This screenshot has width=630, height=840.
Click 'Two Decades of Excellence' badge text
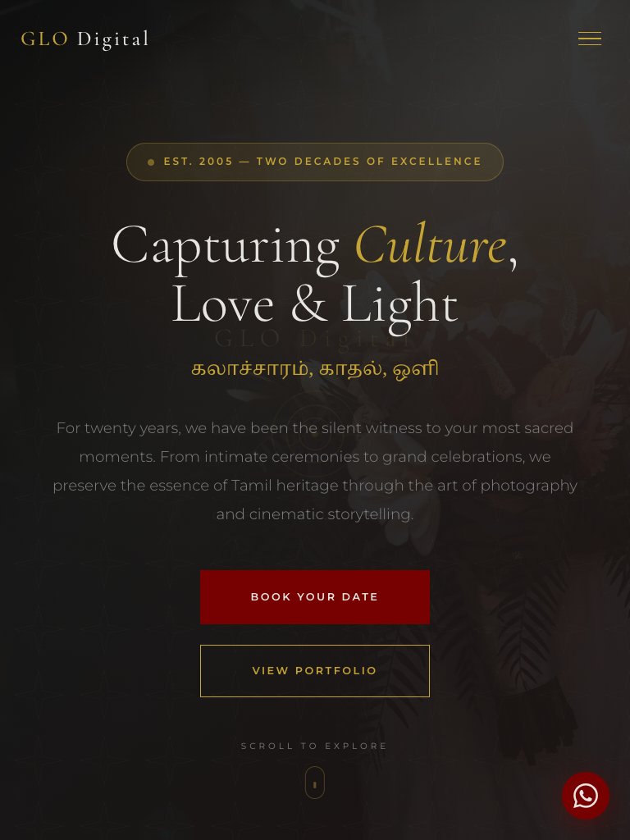pos(369,162)
